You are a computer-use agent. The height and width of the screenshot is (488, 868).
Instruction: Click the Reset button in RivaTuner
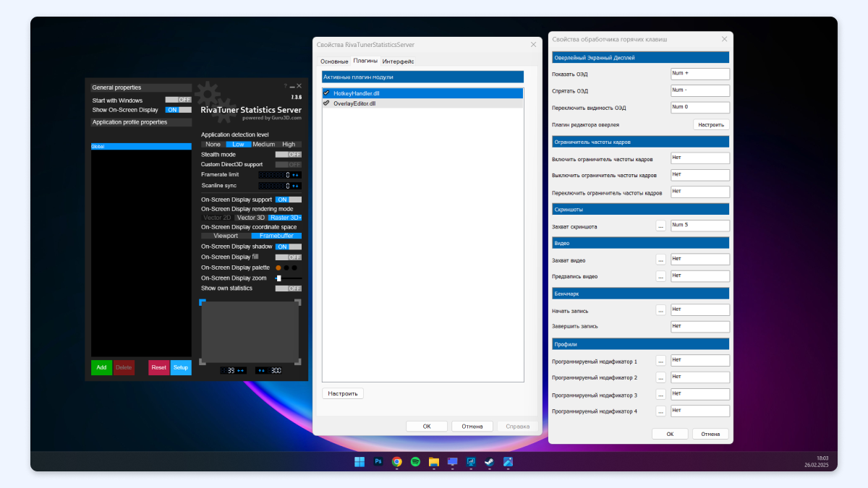pos(159,367)
